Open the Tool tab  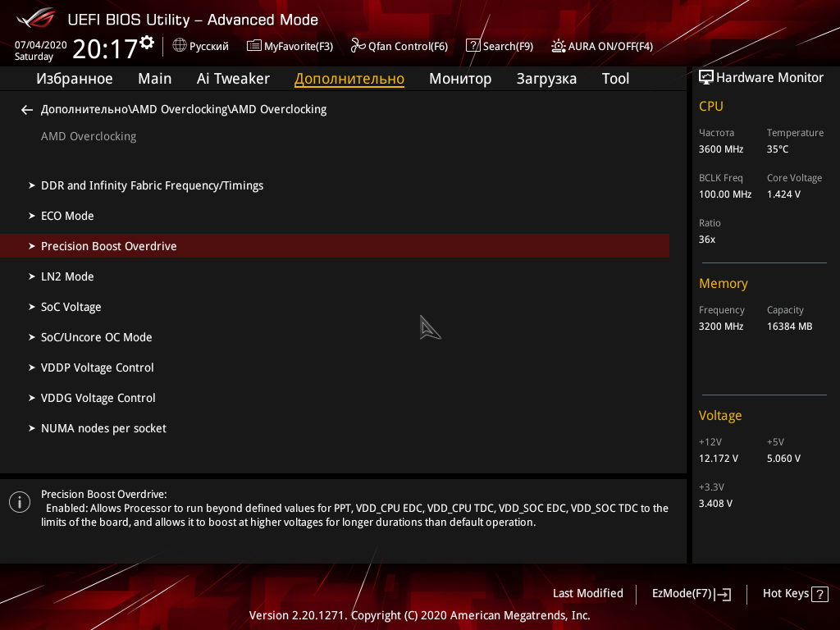click(x=615, y=79)
